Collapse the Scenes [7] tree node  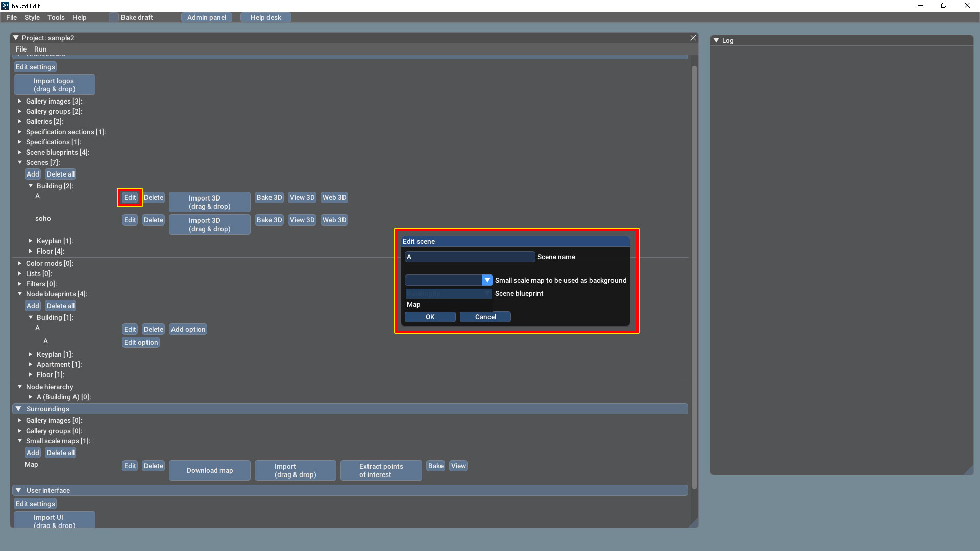[x=20, y=162]
